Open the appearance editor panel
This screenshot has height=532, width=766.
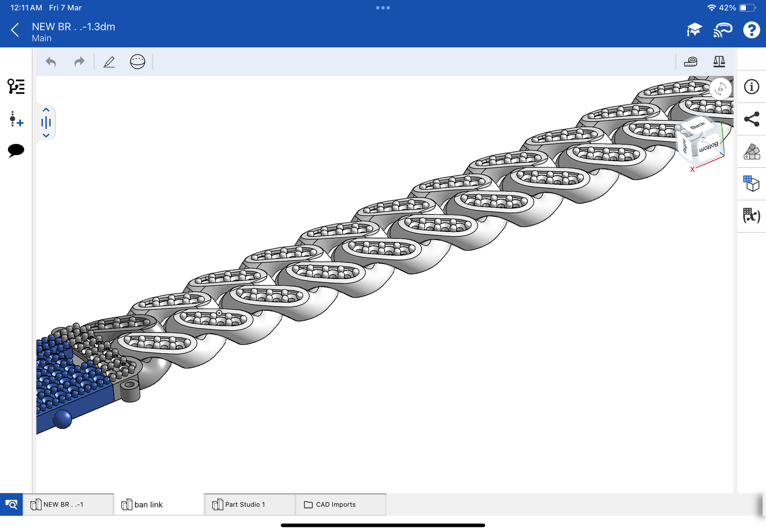point(751,152)
